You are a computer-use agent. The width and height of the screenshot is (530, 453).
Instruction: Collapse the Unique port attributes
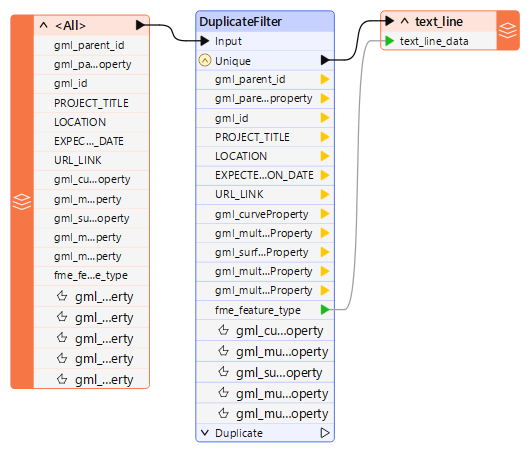click(204, 61)
